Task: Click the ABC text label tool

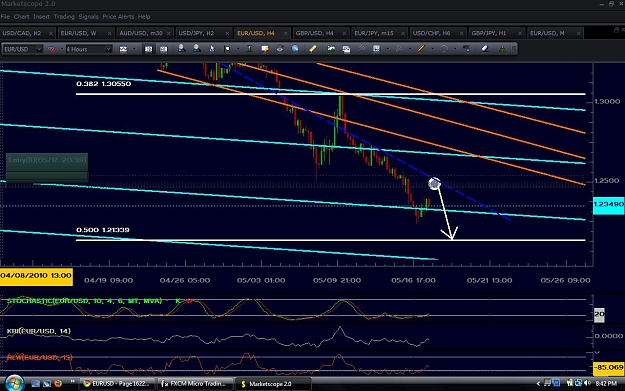Action: [x=466, y=49]
